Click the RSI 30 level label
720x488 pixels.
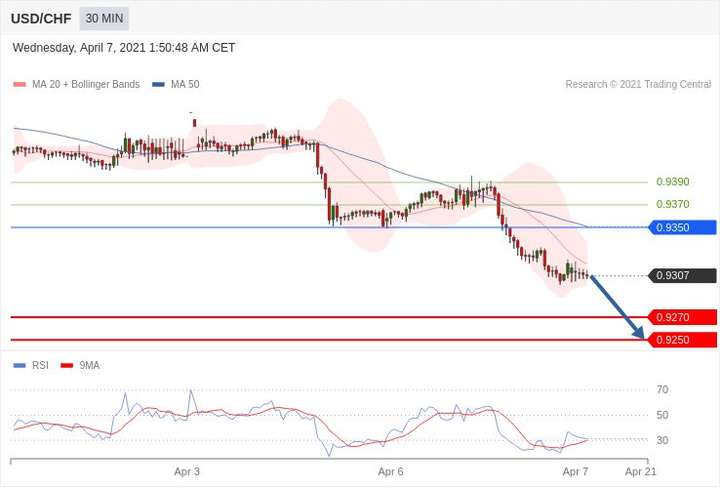tap(662, 440)
